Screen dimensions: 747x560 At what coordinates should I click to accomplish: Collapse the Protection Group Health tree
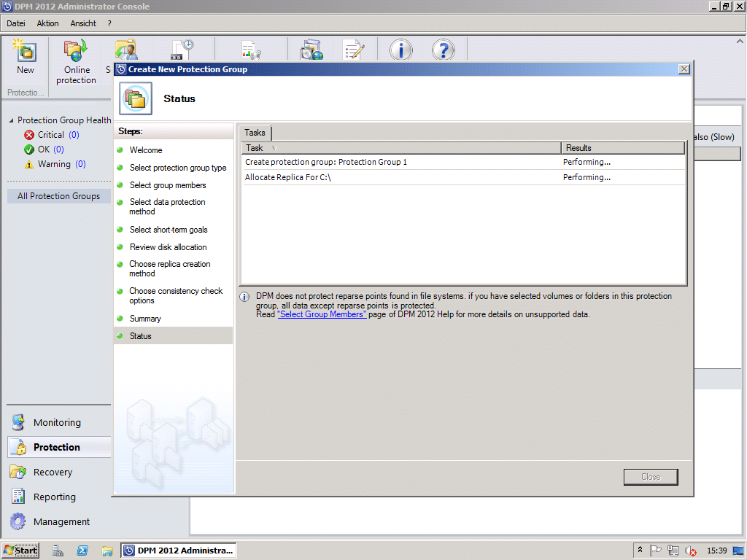click(11, 120)
